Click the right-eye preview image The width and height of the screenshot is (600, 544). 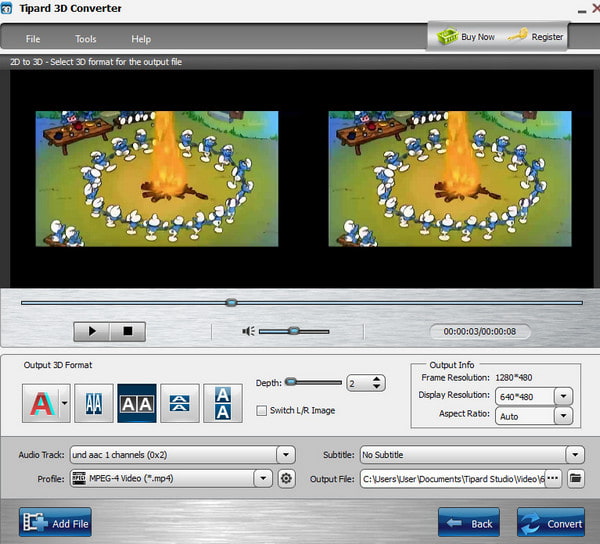(x=450, y=179)
